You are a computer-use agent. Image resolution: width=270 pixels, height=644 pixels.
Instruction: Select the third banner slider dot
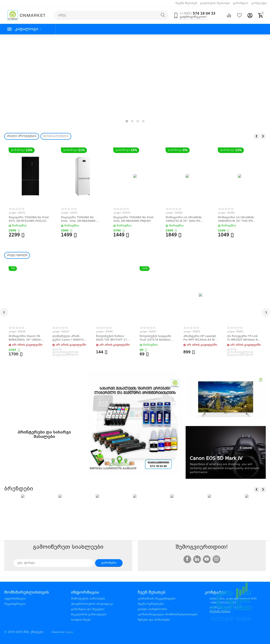point(138,121)
